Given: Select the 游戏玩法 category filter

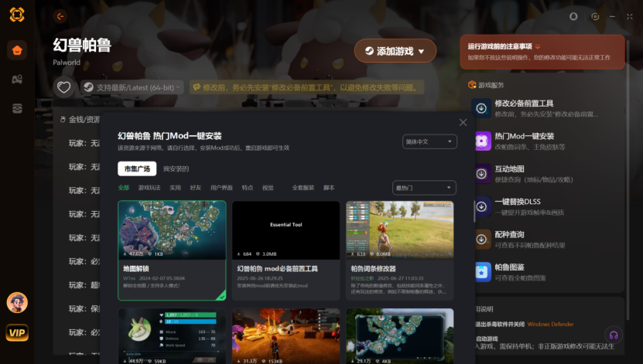Looking at the screenshot, I should tap(149, 188).
